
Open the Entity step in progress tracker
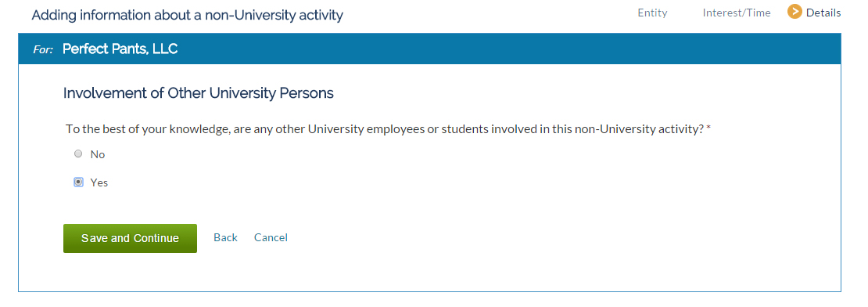click(x=652, y=13)
